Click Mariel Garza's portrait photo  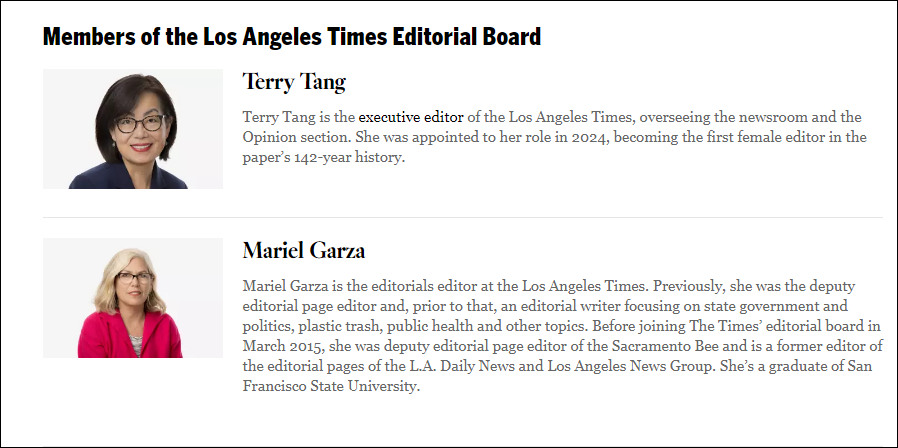pyautogui.click(x=132, y=298)
